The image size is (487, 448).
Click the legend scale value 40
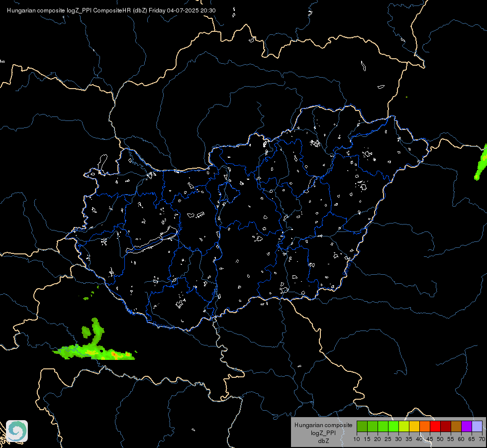point(419,440)
